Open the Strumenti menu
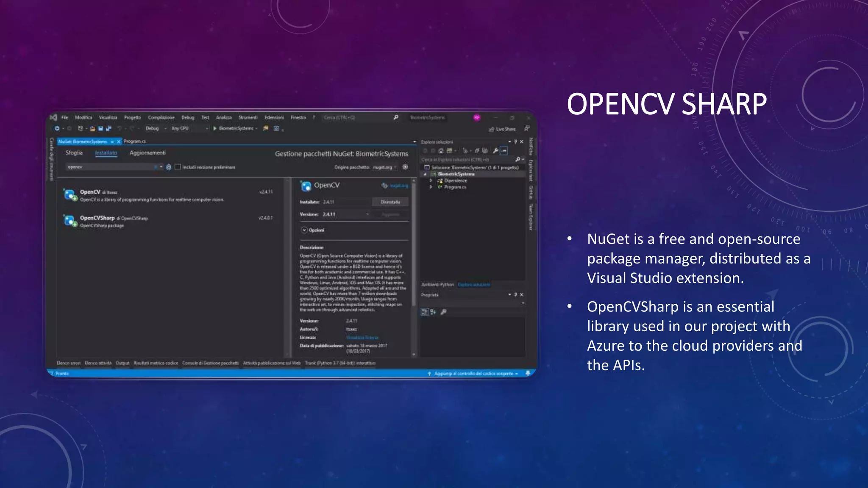 pyautogui.click(x=248, y=117)
